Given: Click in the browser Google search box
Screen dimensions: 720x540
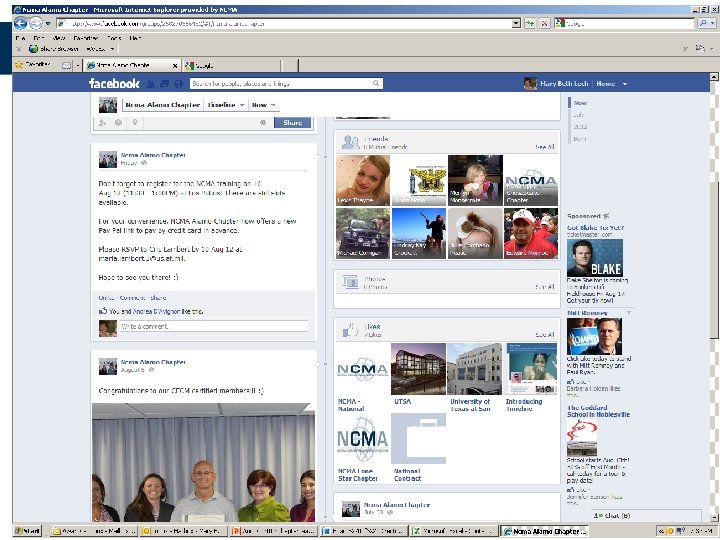Looking at the screenshot, I should [624, 23].
